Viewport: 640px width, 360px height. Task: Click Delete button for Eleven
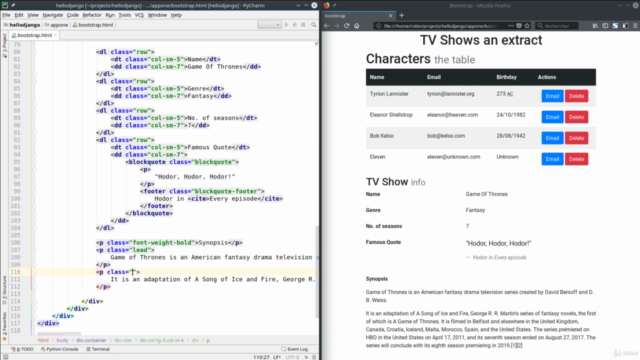(576, 159)
